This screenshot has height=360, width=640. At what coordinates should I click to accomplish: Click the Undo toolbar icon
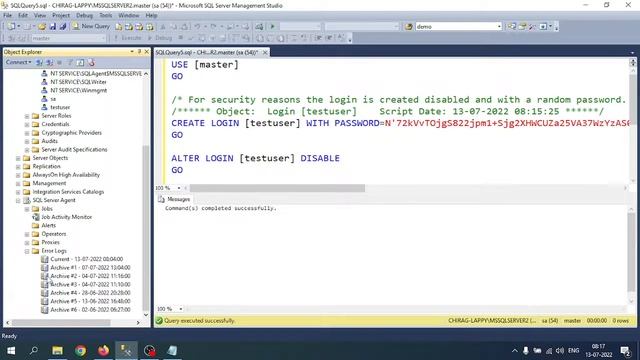click(x=197, y=27)
